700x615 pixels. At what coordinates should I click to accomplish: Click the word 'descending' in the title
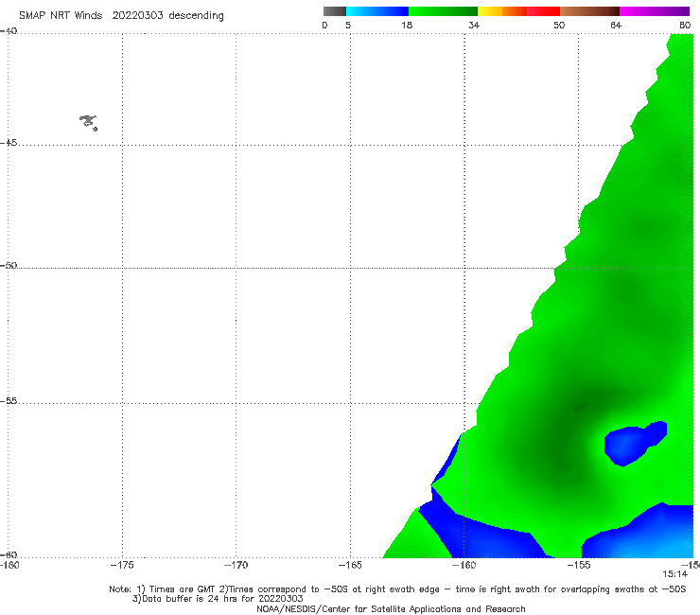(196, 16)
